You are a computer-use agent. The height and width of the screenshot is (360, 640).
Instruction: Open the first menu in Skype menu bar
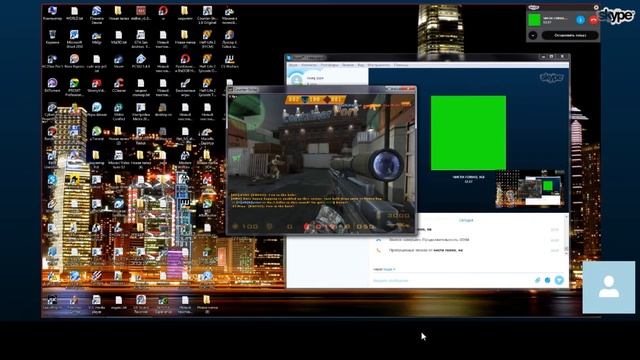tap(293, 65)
